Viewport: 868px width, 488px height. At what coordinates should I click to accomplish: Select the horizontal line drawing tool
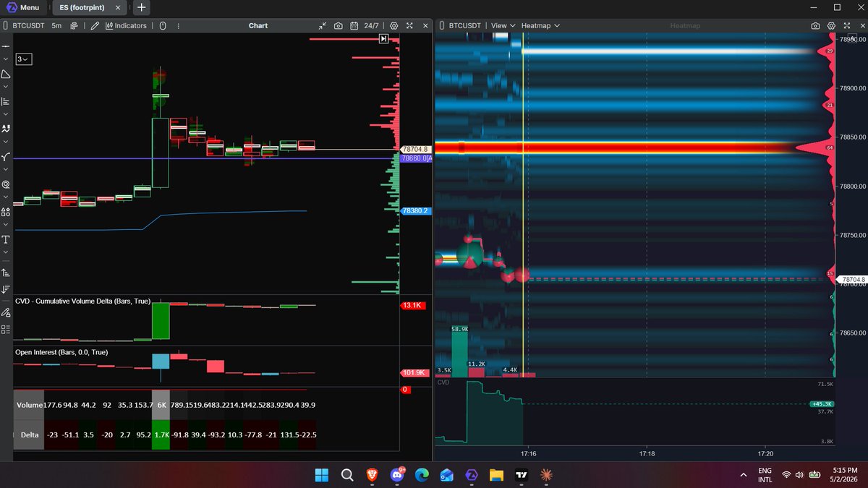[6, 46]
